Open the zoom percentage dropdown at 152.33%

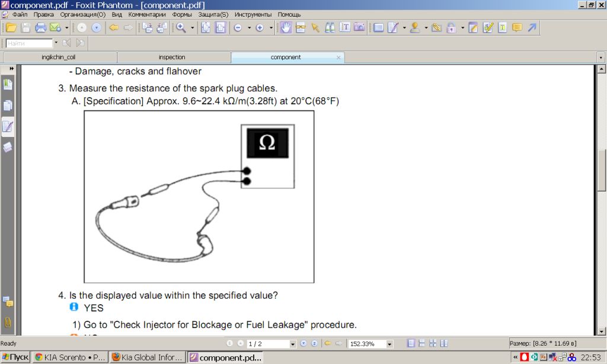point(389,344)
